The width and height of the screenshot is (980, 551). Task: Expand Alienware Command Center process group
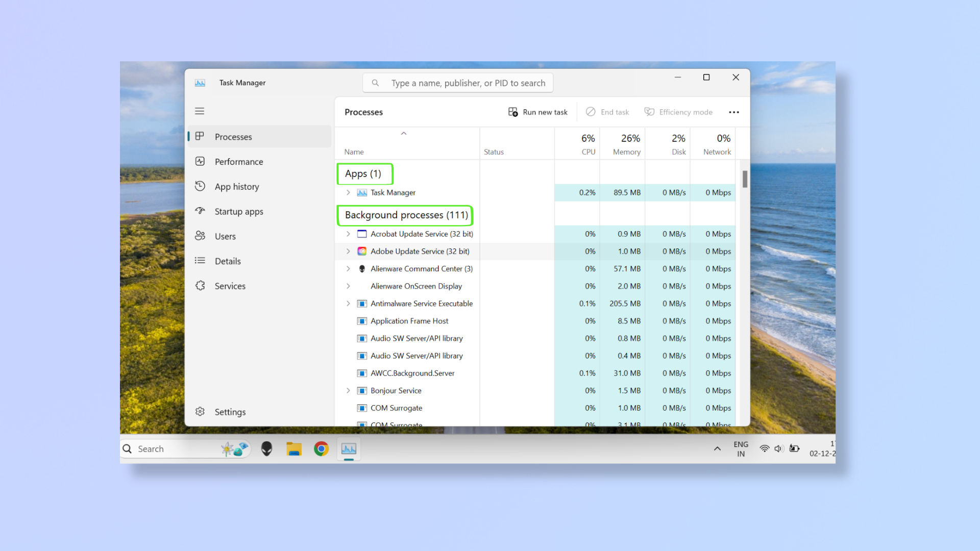(348, 268)
